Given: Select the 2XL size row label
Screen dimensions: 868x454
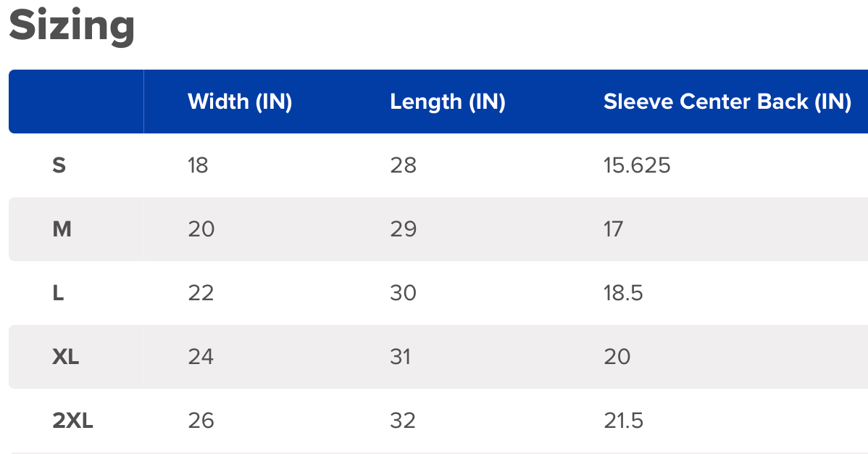Looking at the screenshot, I should (x=72, y=421).
